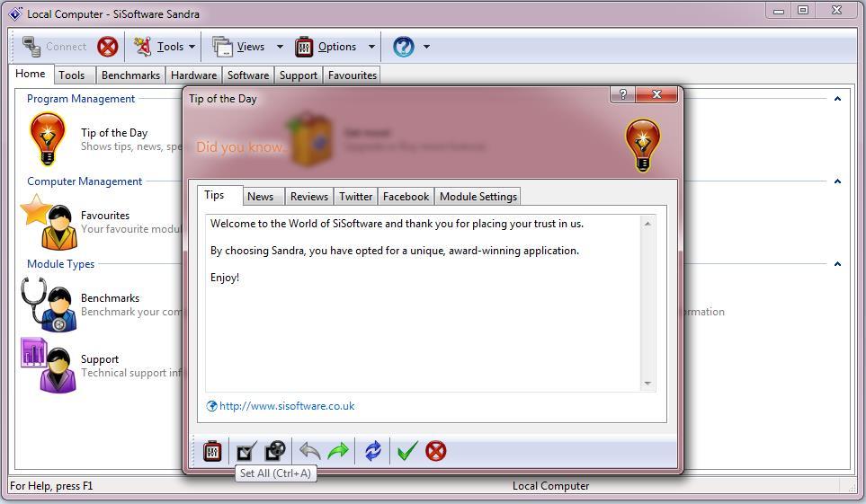Screen dimensions: 866x504
Task: Click the Set All checkmark icon
Action: click(246, 452)
